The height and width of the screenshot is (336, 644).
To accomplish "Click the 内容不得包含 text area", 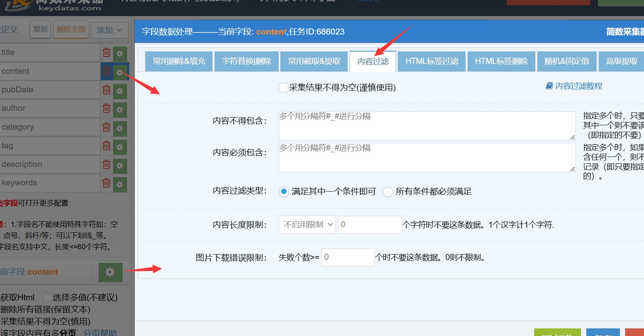I will 427,126.
